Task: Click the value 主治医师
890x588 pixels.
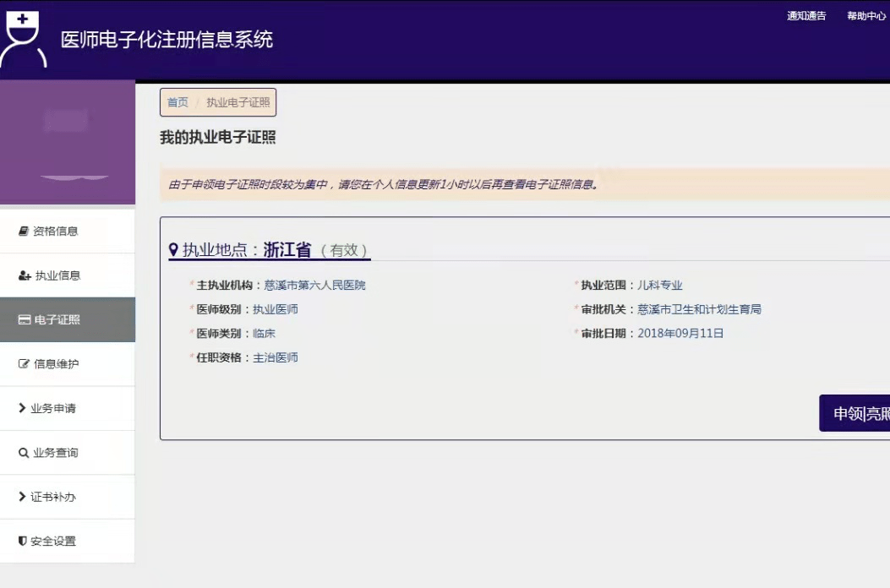Action: click(276, 357)
